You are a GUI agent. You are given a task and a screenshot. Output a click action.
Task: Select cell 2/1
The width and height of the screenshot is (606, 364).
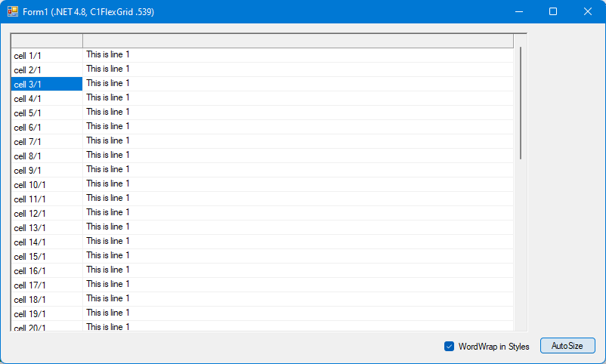pyautogui.click(x=47, y=69)
